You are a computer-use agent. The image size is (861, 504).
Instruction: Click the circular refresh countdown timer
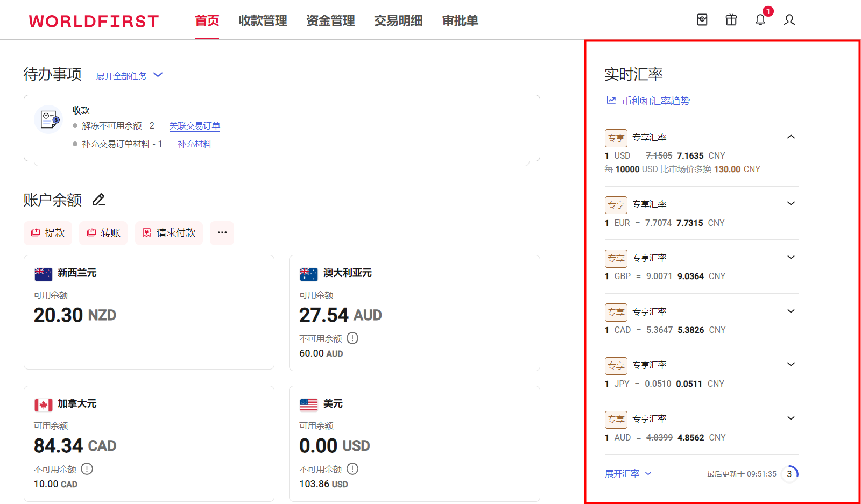(x=789, y=473)
